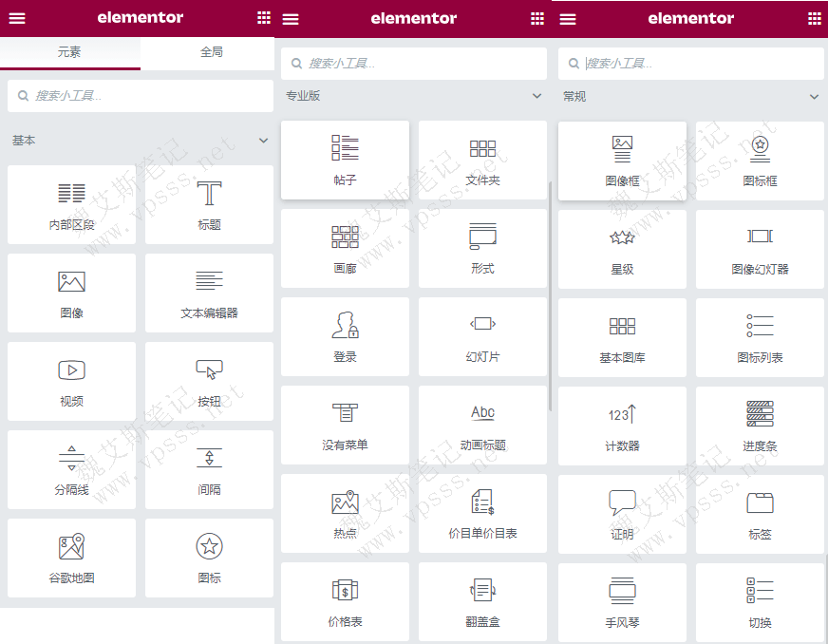Click the middle panel vertical scrollbar
828x644 pixels.
click(x=550, y=295)
